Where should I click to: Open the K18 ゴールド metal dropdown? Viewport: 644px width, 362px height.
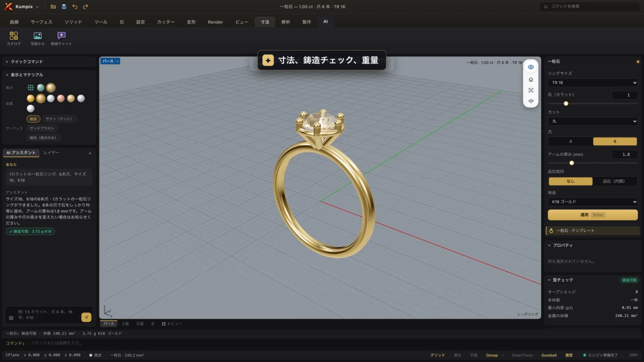[x=593, y=202]
